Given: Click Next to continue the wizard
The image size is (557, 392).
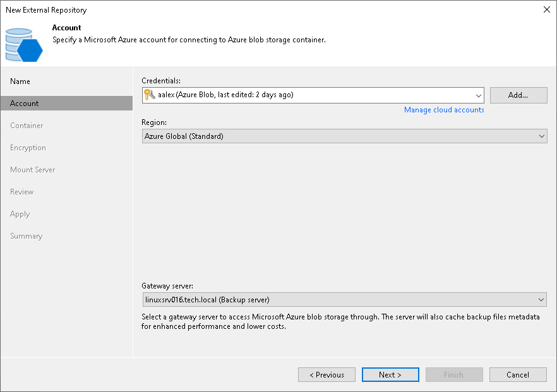Looking at the screenshot, I should point(390,374).
